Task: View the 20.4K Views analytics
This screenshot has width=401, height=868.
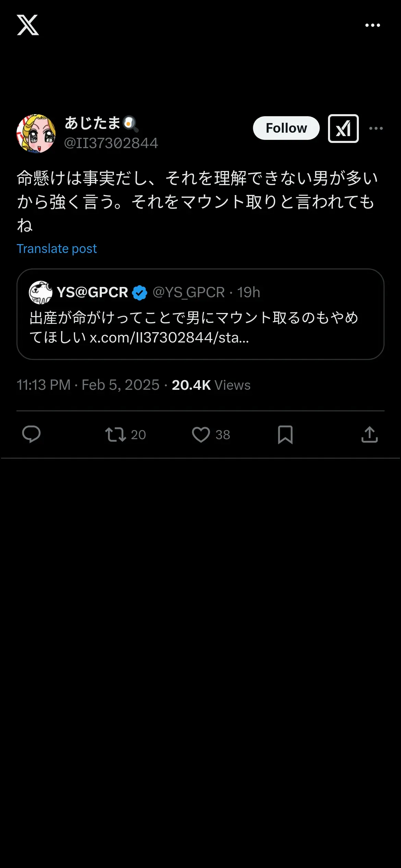Action: [211, 385]
